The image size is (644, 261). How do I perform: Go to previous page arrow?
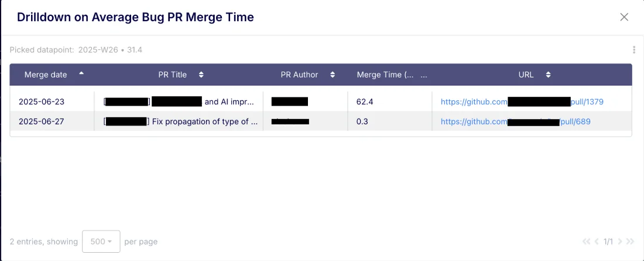click(x=597, y=241)
